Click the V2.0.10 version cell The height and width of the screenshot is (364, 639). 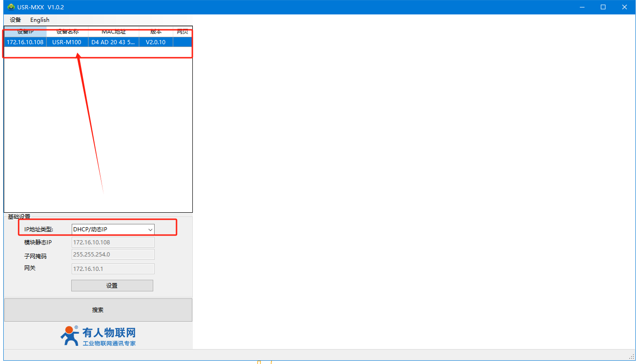156,42
